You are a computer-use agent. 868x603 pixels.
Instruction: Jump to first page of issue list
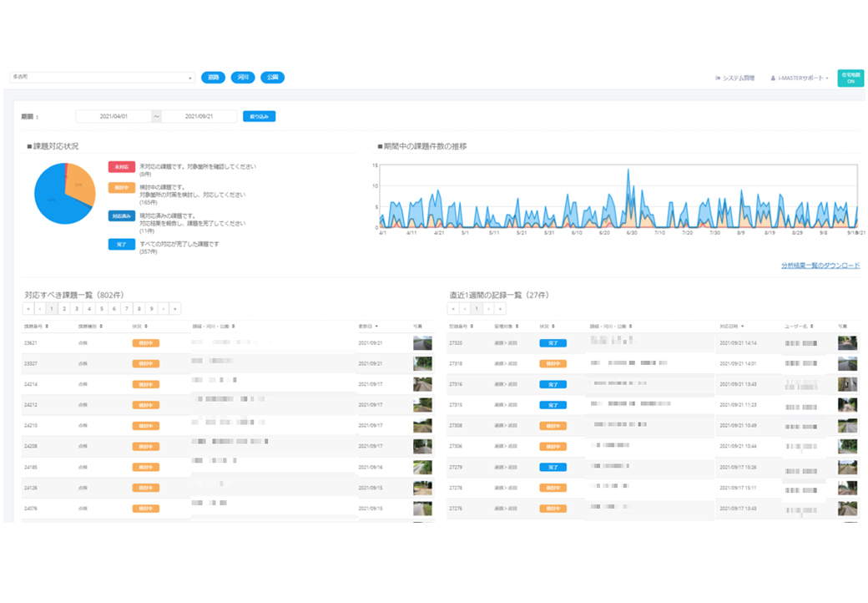(x=28, y=309)
